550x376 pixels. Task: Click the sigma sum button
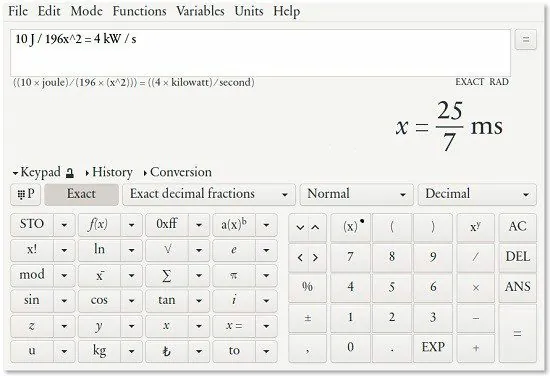point(167,275)
